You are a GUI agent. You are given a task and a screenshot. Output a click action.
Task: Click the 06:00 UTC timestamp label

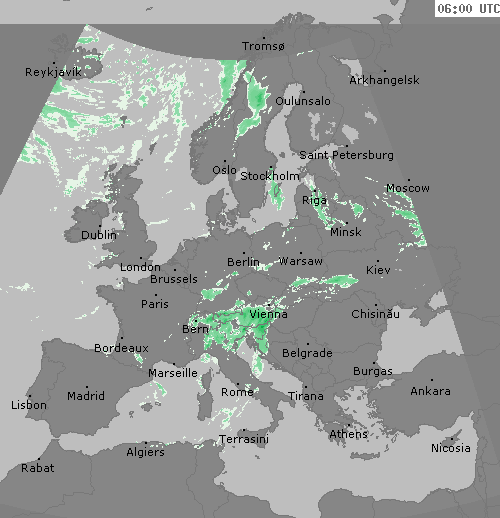(x=468, y=9)
